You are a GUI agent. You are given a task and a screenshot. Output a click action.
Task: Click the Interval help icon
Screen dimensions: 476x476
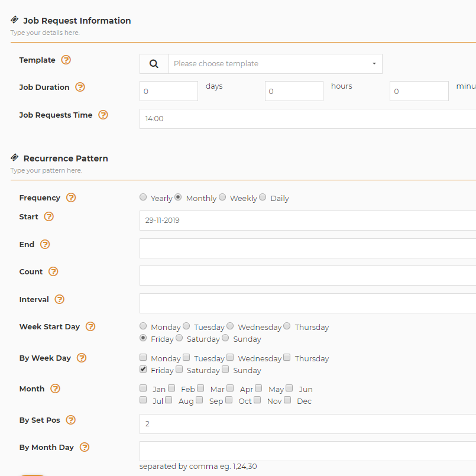pos(59,299)
